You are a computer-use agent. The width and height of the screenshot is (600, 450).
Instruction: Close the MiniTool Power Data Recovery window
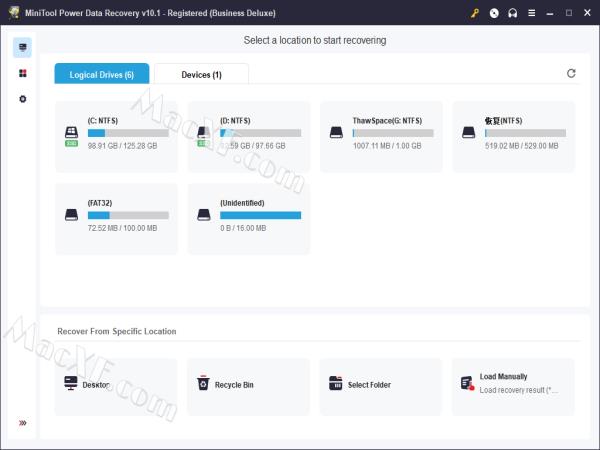click(587, 13)
